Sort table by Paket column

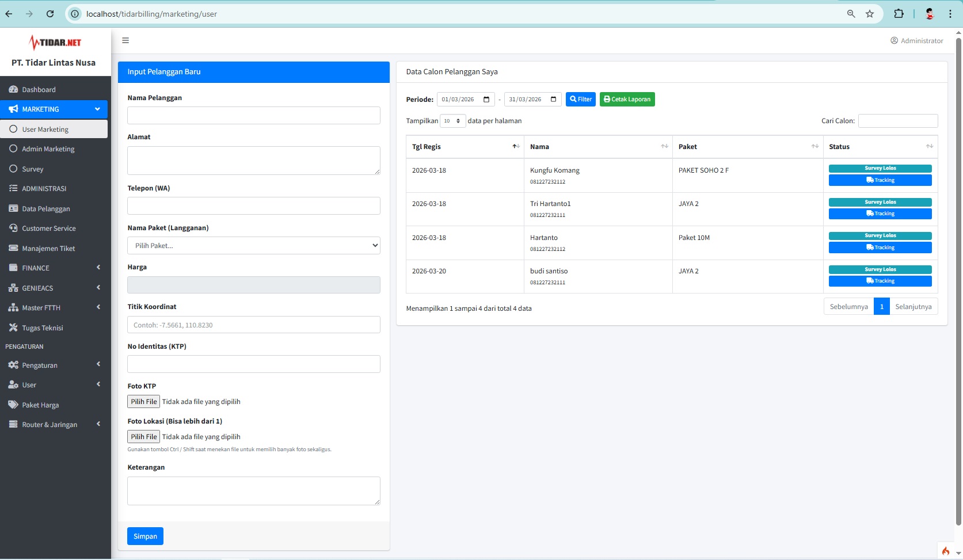(748, 147)
